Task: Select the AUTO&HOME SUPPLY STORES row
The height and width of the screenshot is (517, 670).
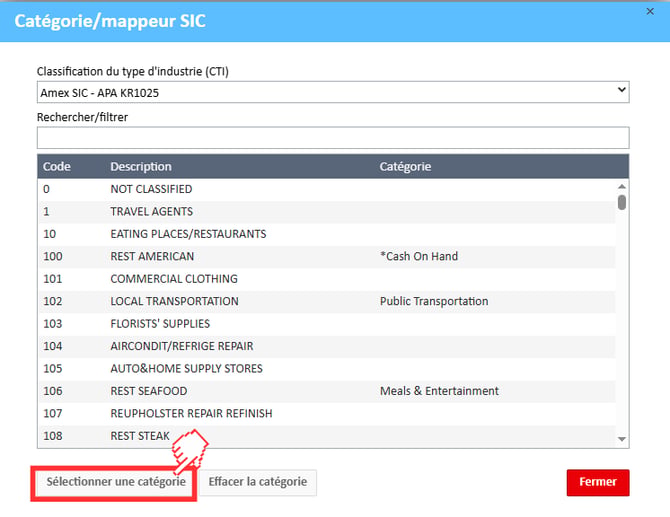Action: click(x=327, y=369)
